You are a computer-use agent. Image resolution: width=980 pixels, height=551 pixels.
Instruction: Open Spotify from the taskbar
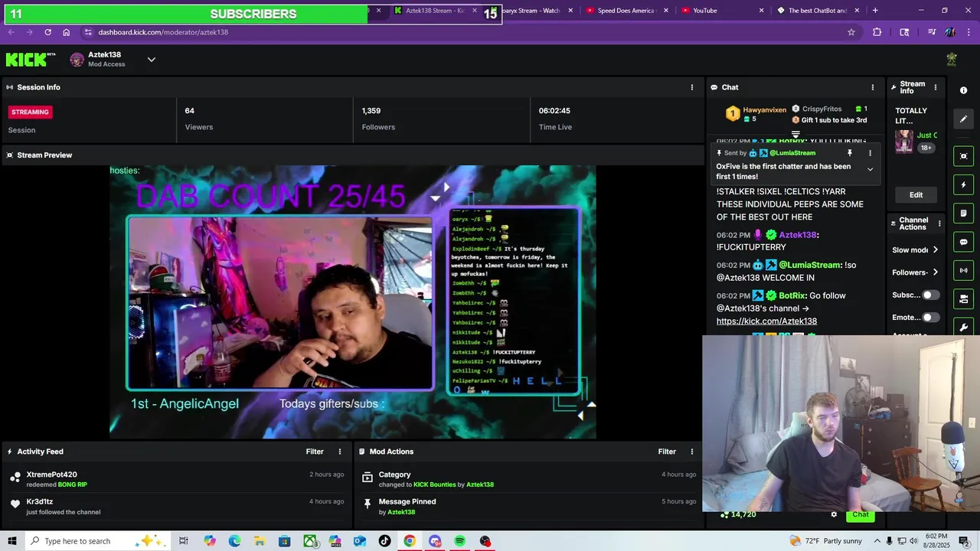point(459,541)
